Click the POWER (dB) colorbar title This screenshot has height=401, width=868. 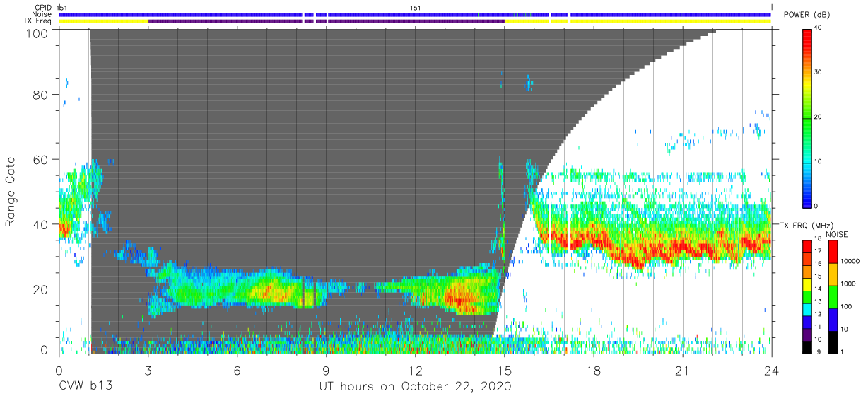(808, 15)
